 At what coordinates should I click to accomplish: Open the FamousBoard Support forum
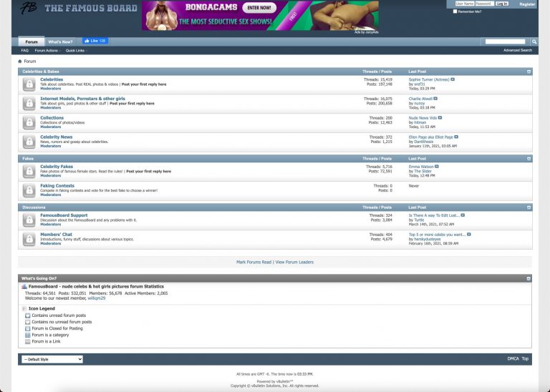click(x=64, y=215)
